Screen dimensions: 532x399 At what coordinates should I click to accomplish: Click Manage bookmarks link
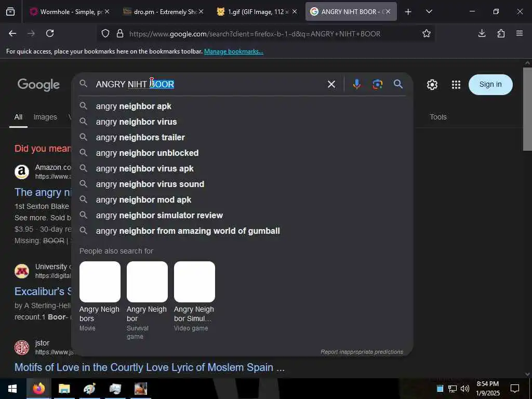[234, 51]
